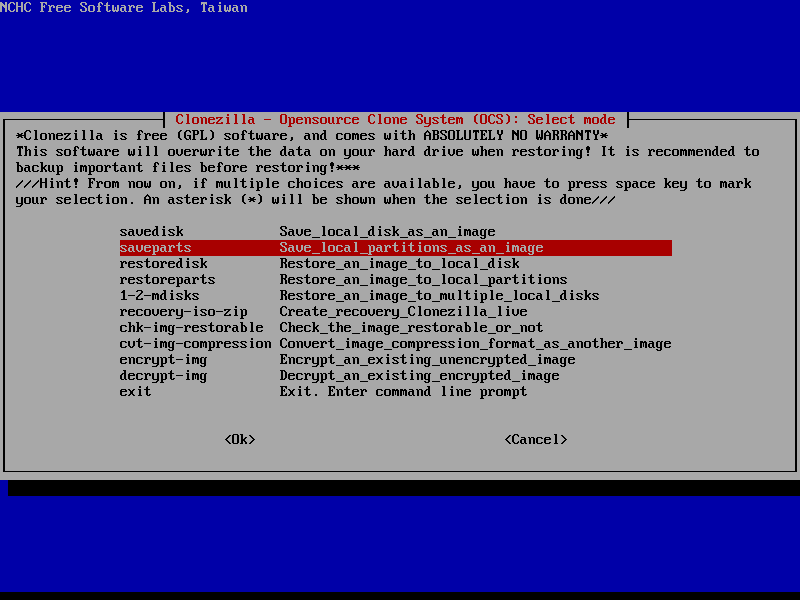Choose decrypt-img mode
The width and height of the screenshot is (800, 600).
(x=395, y=376)
